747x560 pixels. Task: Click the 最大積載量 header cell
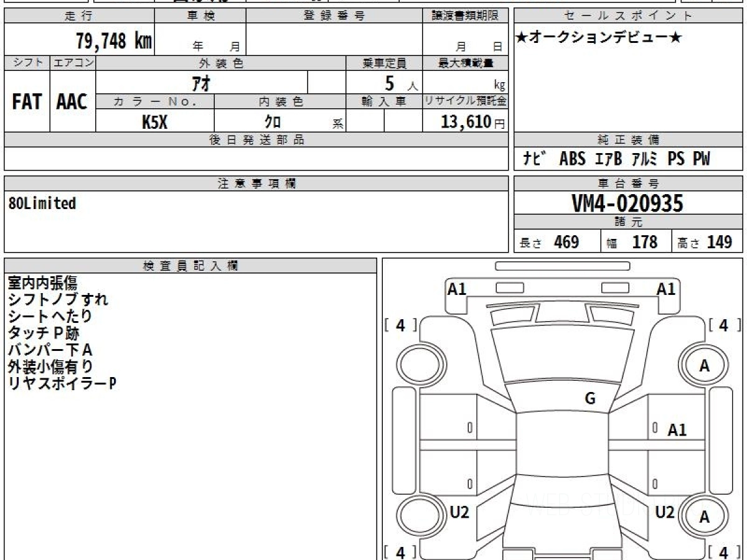[x=465, y=63]
